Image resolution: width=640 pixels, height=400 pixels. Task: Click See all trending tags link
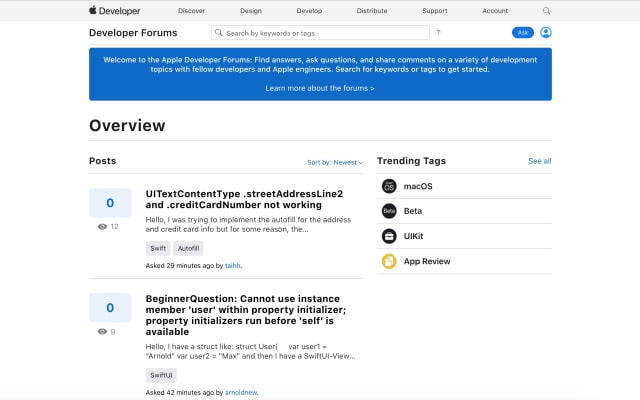539,161
